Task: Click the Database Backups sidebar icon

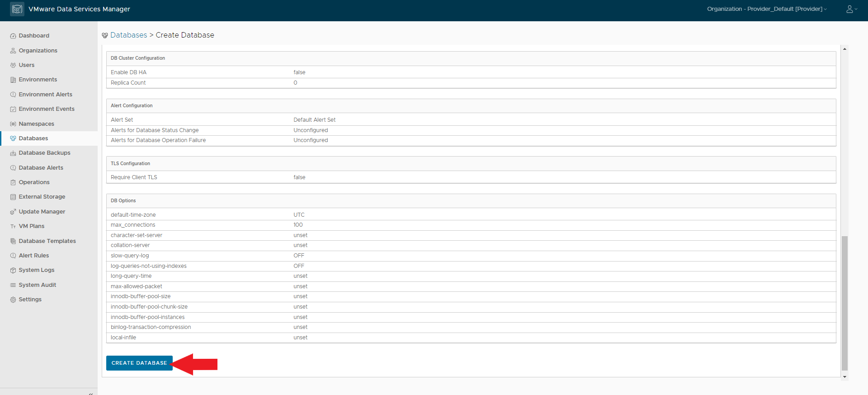Action: point(13,153)
